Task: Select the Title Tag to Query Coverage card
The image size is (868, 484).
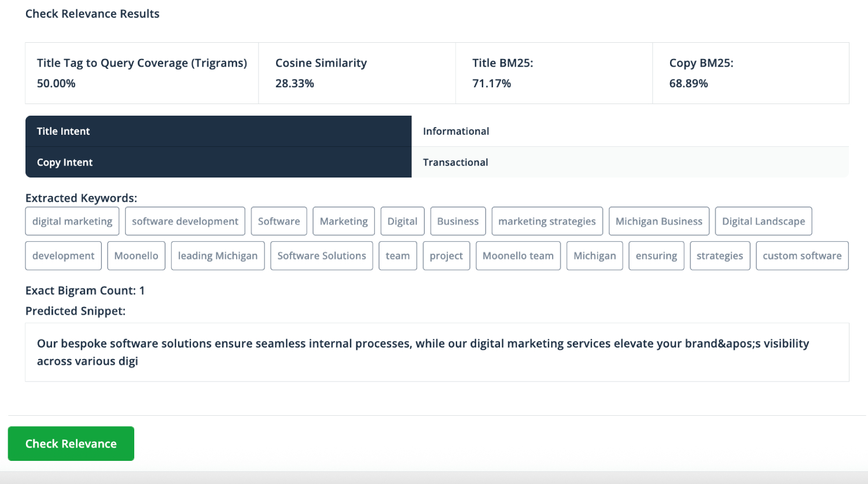Action: (142, 73)
